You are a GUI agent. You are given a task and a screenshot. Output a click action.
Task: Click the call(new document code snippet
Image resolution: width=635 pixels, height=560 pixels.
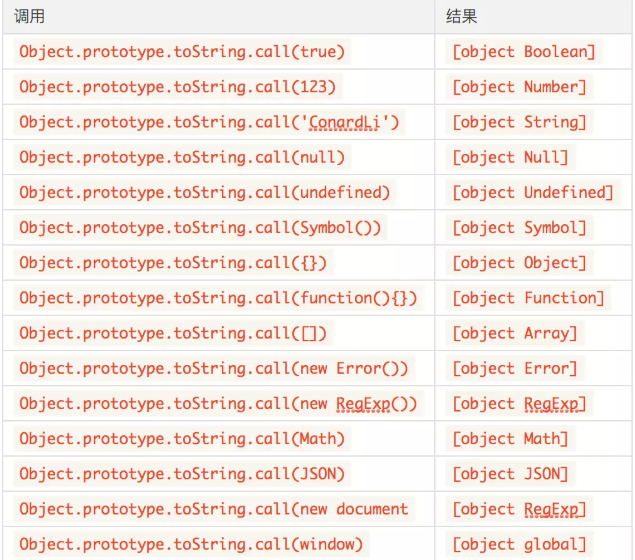(214, 510)
